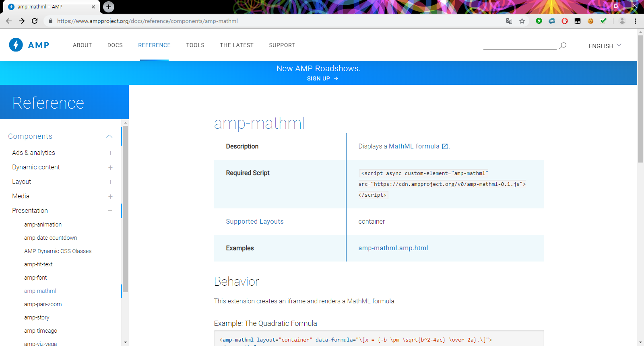Viewport: 644px width, 346px height.
Task: Open the Supported Layouts link
Action: [x=255, y=221]
